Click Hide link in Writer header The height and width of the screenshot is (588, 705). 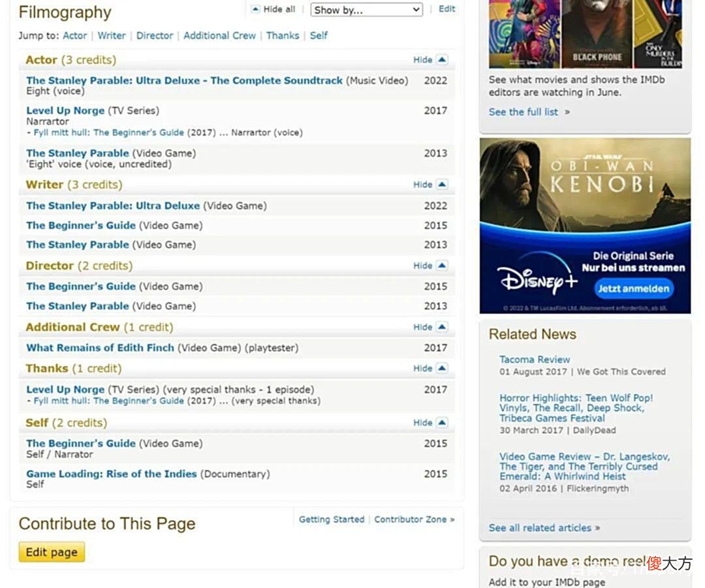click(x=422, y=185)
